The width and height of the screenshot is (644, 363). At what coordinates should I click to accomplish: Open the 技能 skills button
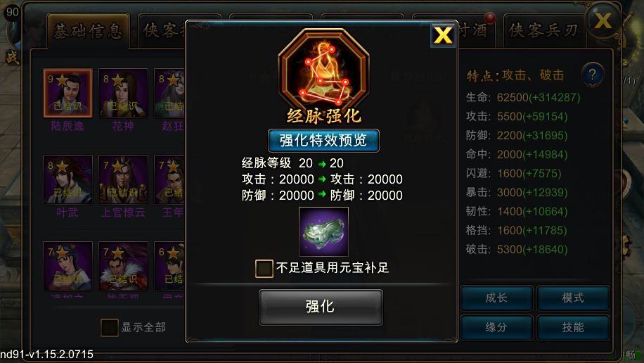[x=573, y=328]
